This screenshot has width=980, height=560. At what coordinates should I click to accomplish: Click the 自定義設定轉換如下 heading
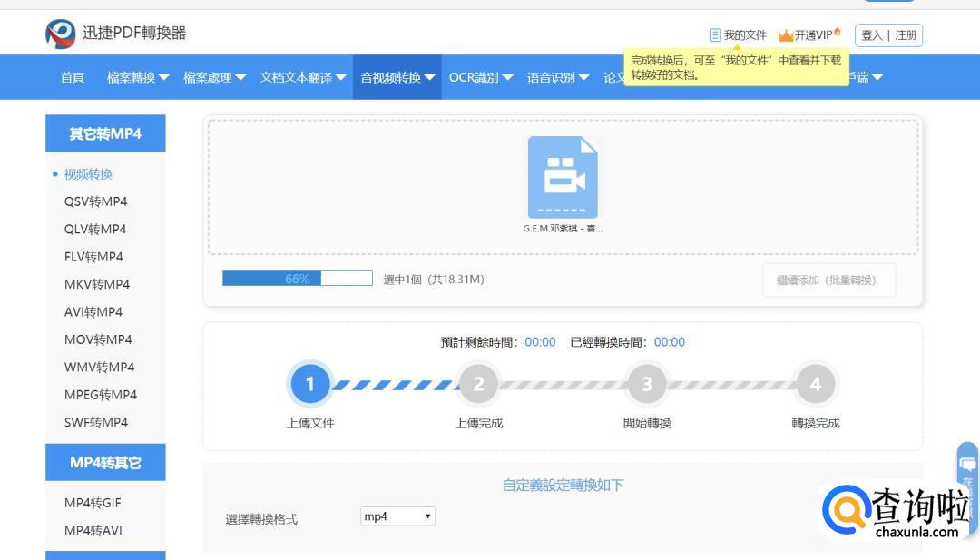coord(563,485)
